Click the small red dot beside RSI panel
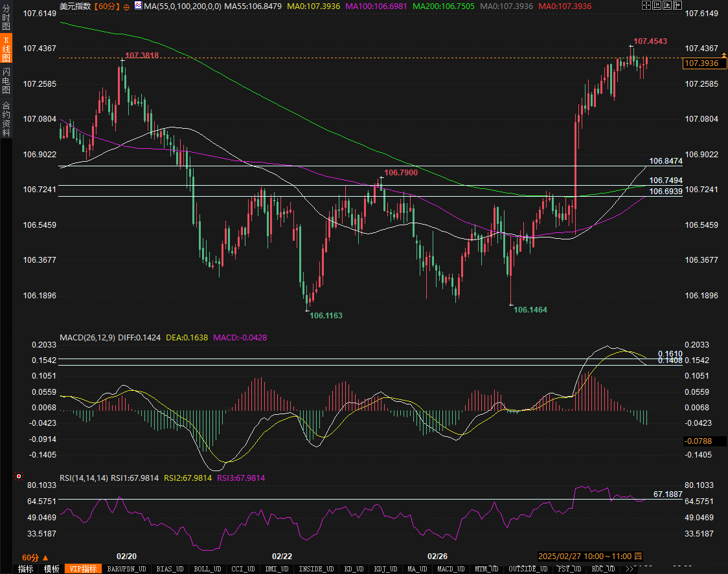Image resolution: width=728 pixels, height=574 pixels. 19,477
